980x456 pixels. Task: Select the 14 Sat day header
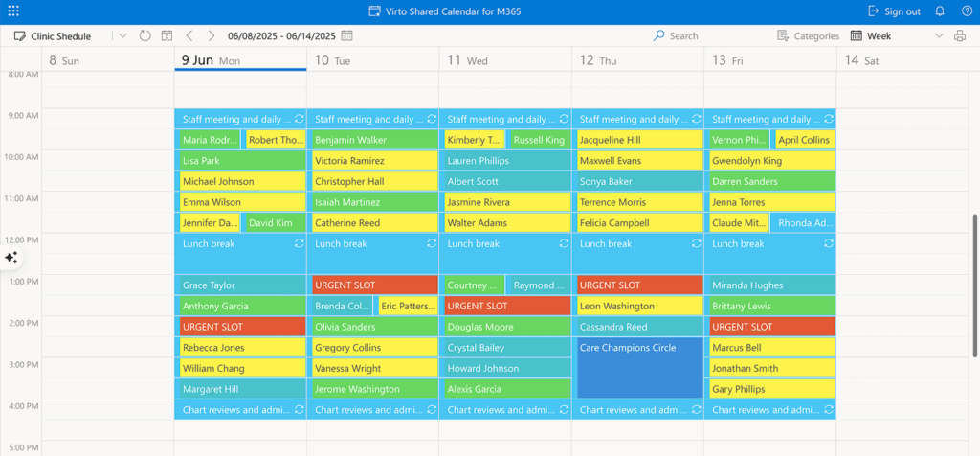pyautogui.click(x=902, y=60)
